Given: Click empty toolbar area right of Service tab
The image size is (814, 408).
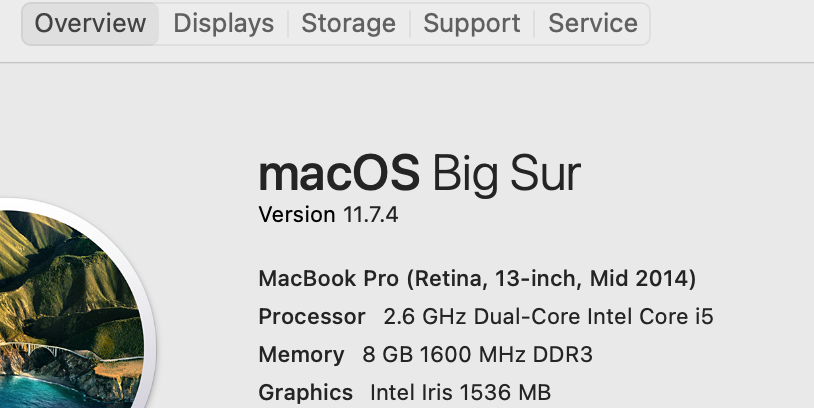Looking at the screenshot, I should click(x=730, y=23).
